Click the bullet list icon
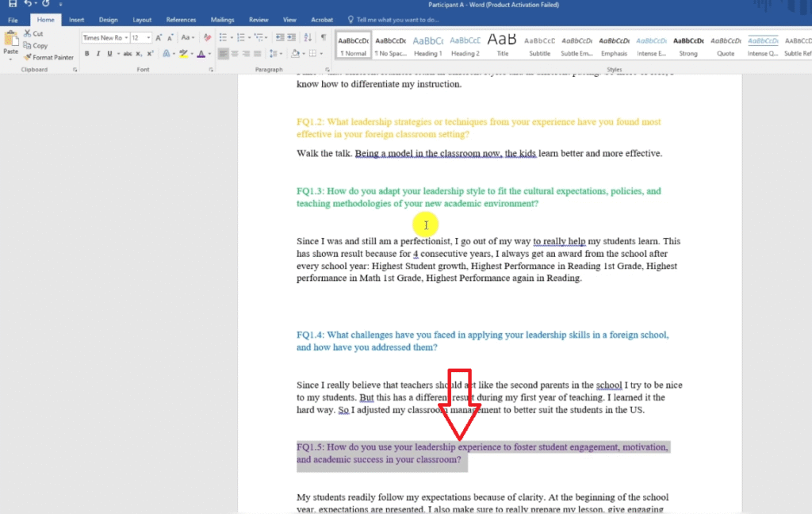Viewport: 812px width, 514px height. (223, 37)
